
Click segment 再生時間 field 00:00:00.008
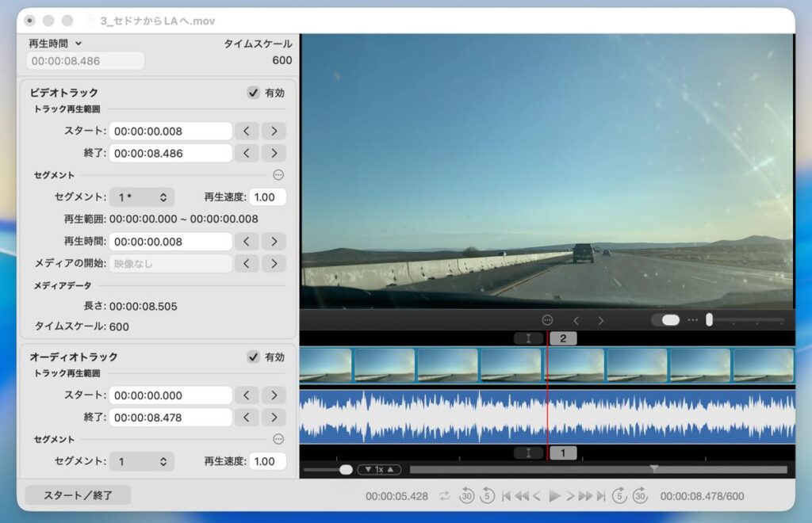click(170, 242)
